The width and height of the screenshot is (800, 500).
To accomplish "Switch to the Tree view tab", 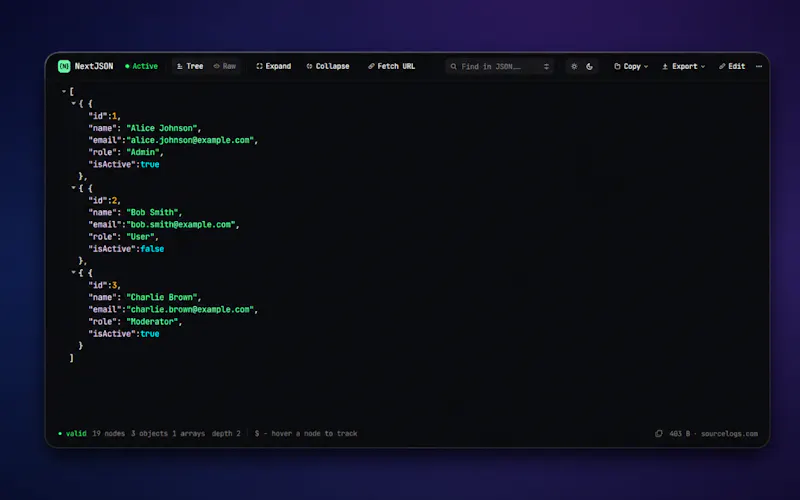I will 190,66.
